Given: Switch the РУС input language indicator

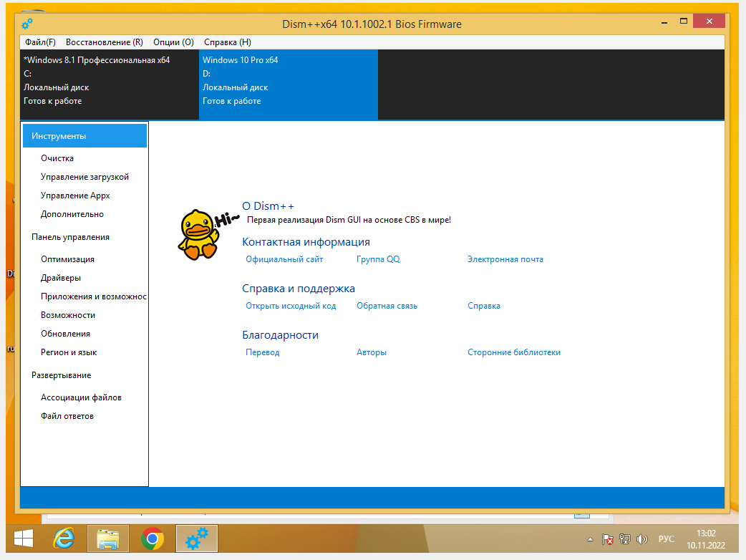Looking at the screenshot, I should click(x=666, y=539).
